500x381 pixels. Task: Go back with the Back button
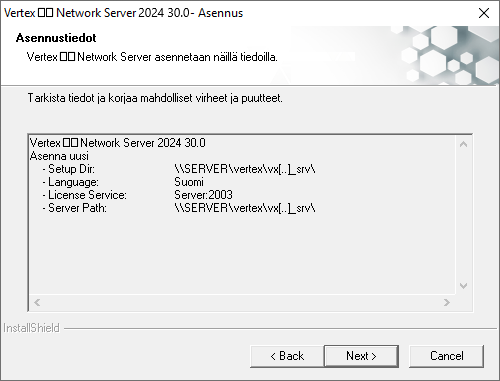tap(287, 356)
